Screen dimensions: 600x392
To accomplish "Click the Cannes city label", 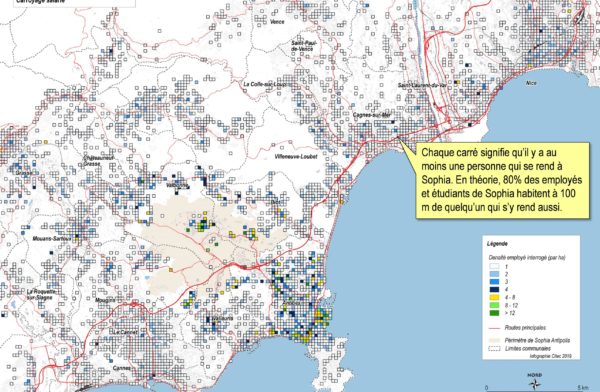I will point(122,368).
